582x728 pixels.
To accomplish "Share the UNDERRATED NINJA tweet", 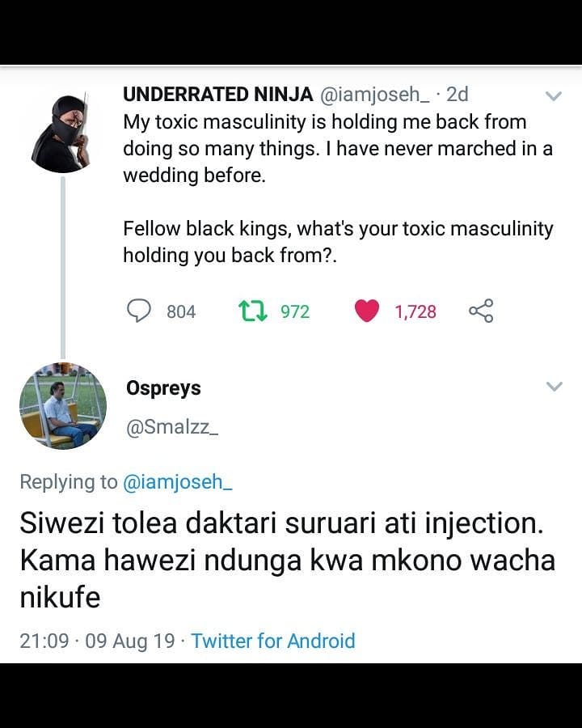I will click(481, 311).
